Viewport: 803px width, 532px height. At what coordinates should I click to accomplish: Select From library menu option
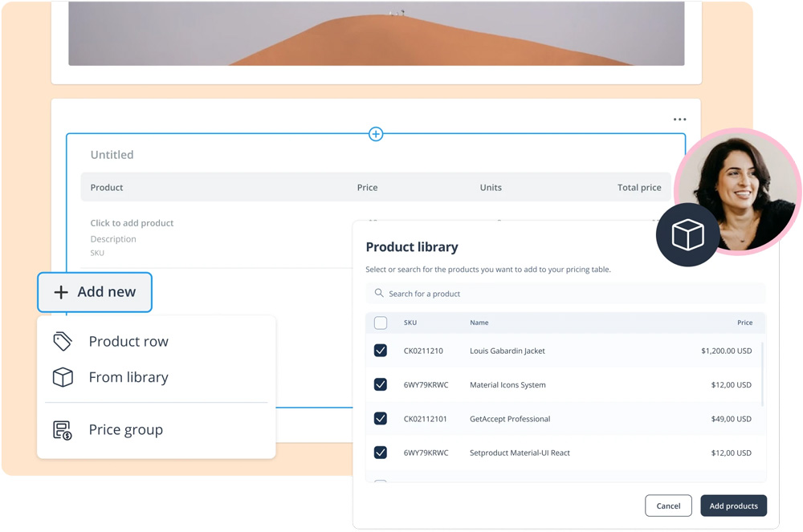click(128, 377)
